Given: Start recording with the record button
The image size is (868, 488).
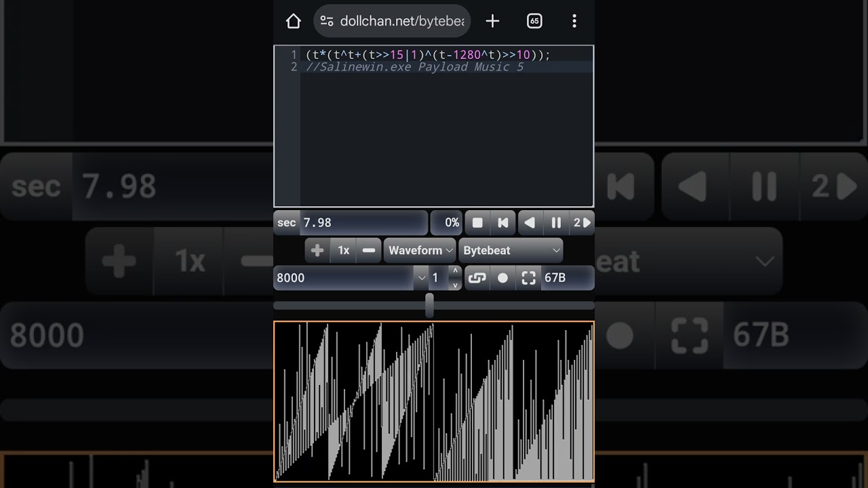Looking at the screenshot, I should point(502,278).
